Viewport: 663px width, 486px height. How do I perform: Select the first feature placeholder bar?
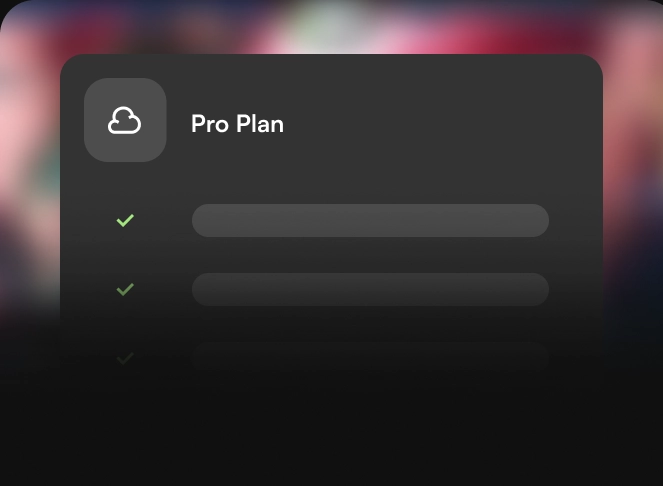370,220
